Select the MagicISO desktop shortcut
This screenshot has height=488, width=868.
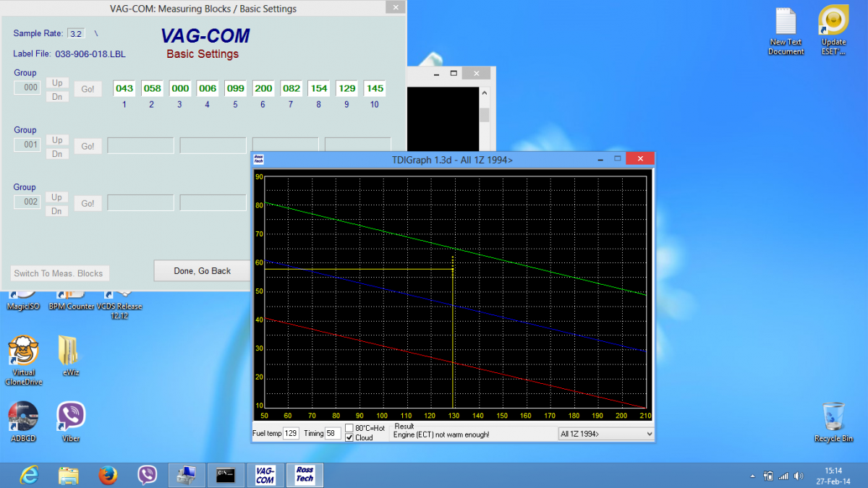point(23,300)
